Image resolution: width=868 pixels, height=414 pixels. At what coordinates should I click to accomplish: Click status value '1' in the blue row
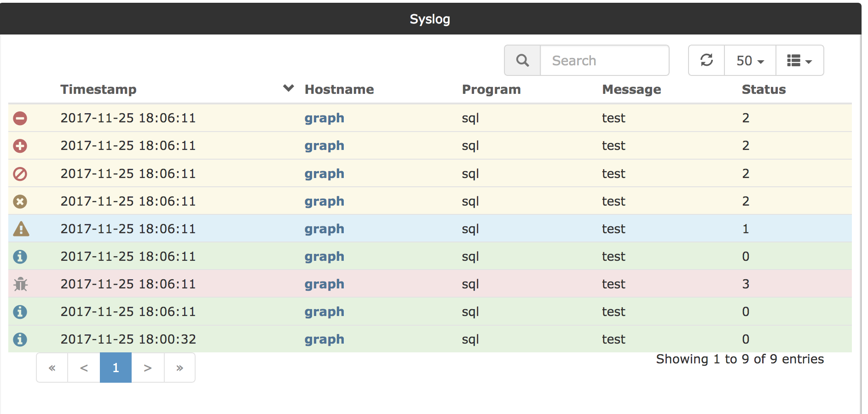coord(746,229)
